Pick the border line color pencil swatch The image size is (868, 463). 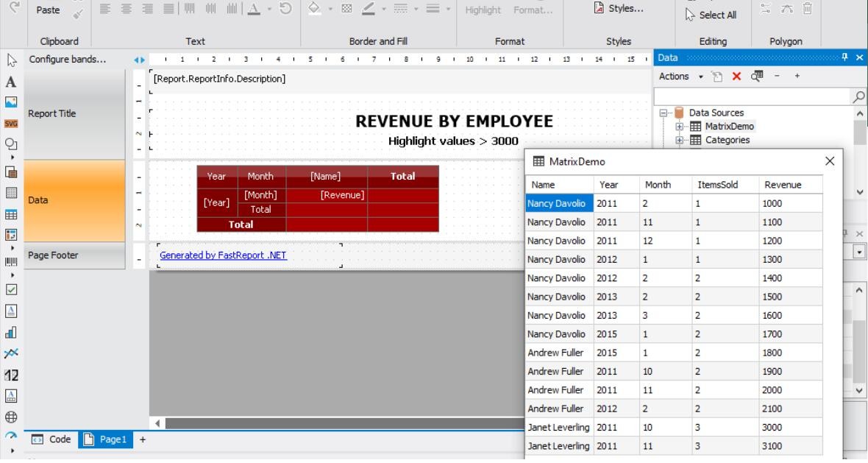pos(368,8)
